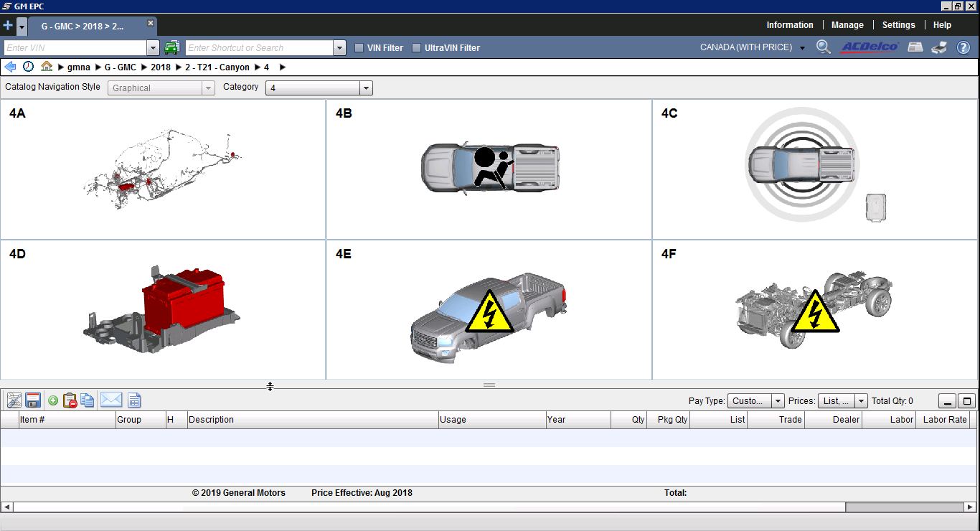The height and width of the screenshot is (531, 980).
Task: Select the 4D battery thumbnail
Action: point(162,310)
